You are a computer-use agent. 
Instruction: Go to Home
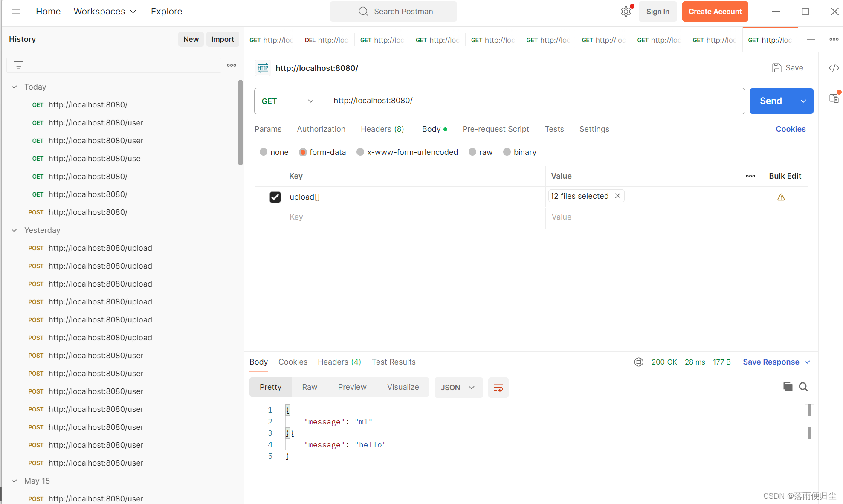(x=48, y=12)
